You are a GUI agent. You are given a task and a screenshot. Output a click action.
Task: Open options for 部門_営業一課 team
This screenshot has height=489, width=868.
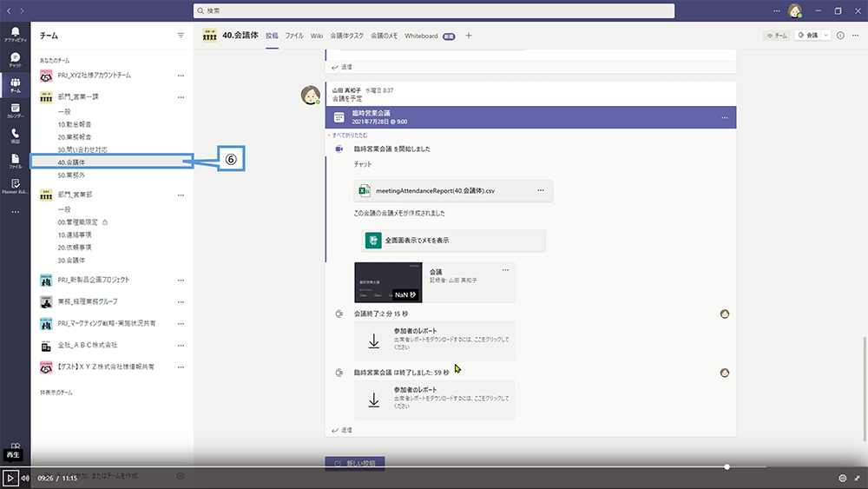[x=181, y=97]
